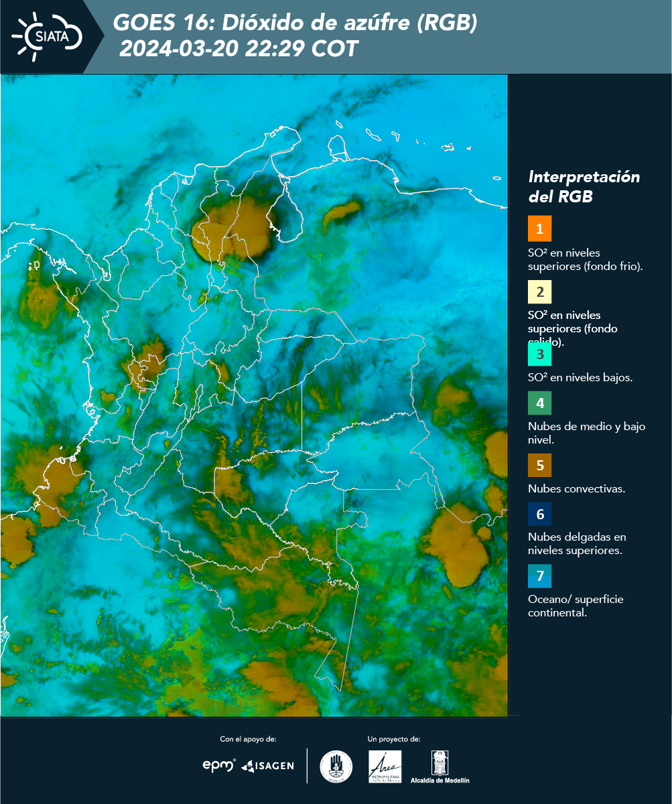Click the label "SO² en niveles superiores (fondo frio)"
Viewport: 672px width, 804px height.
[x=586, y=259]
